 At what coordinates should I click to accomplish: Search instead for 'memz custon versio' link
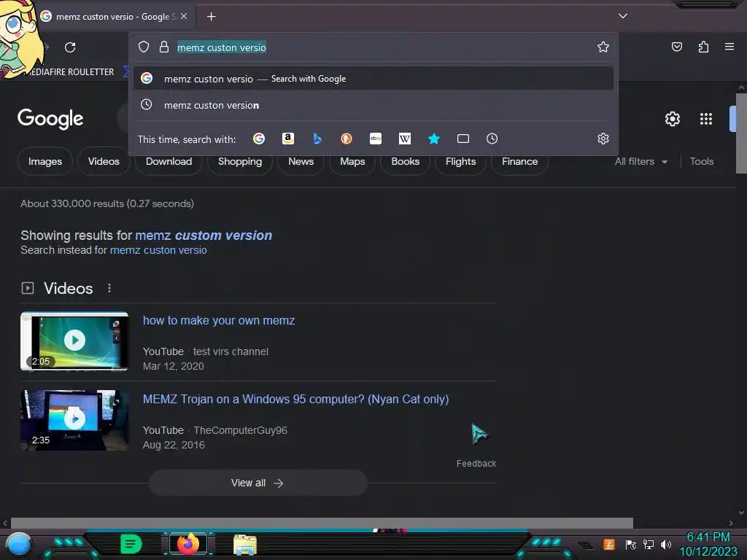click(158, 250)
